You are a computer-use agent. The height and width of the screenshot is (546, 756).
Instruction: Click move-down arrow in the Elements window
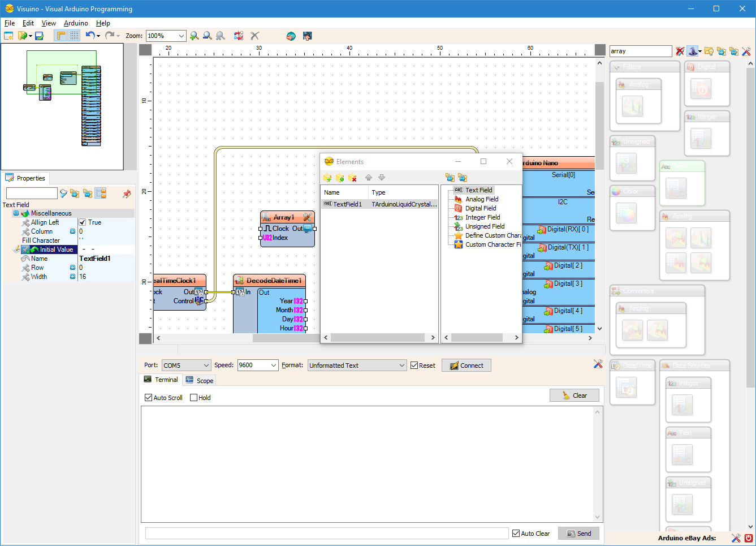tap(382, 178)
